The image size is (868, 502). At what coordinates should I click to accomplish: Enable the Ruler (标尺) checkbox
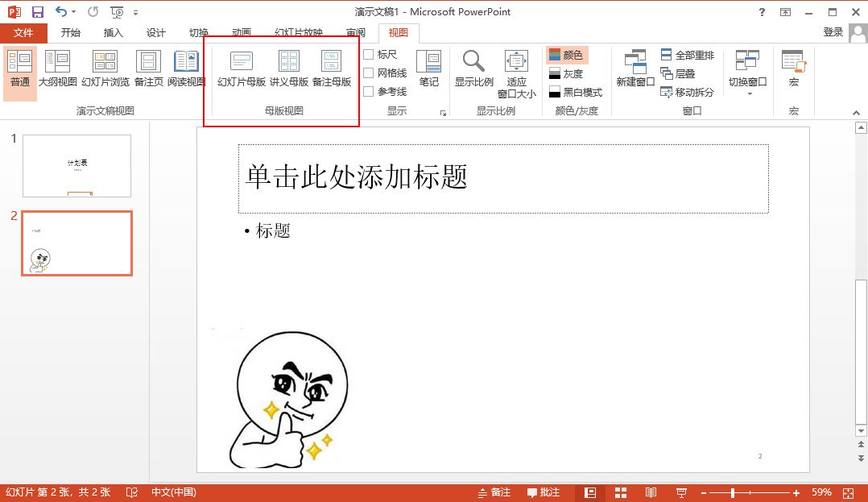369,55
